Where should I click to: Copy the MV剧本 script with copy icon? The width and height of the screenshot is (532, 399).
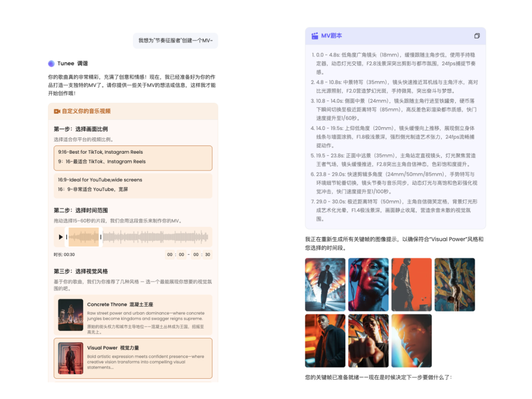477,35
